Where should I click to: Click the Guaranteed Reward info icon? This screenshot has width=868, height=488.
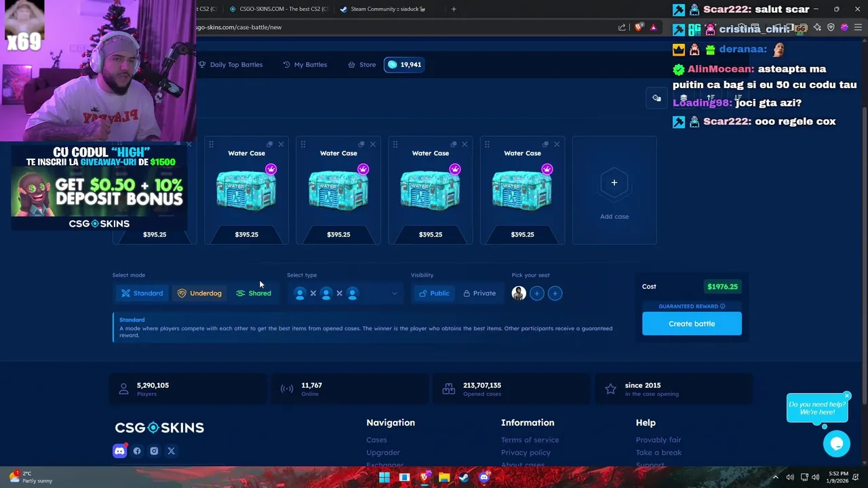click(722, 306)
